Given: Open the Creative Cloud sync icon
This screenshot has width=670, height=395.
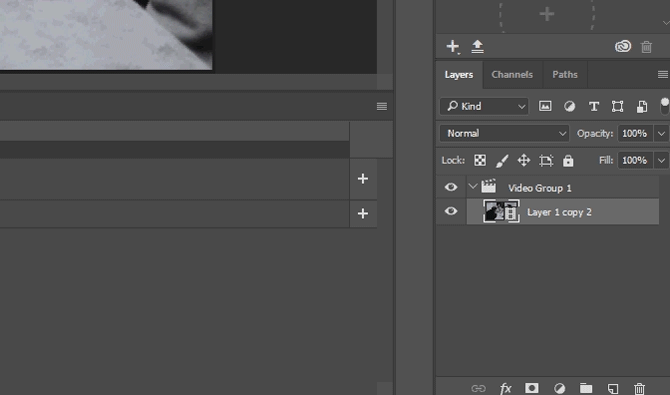Looking at the screenshot, I should click(623, 46).
